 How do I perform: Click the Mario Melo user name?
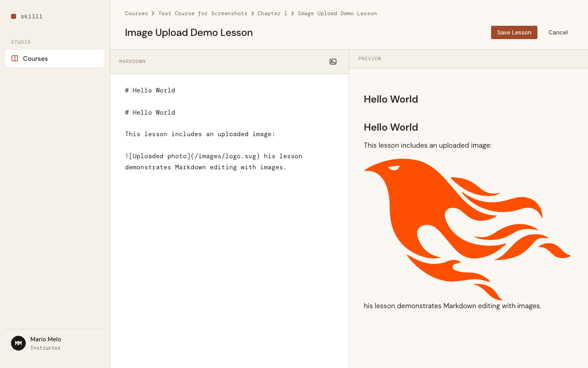pos(45,339)
